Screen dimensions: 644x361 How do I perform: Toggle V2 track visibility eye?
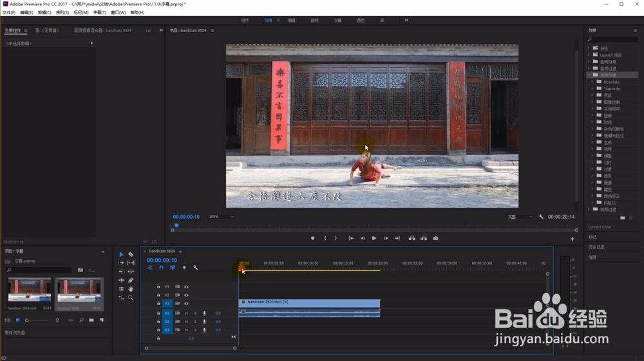[186, 295]
